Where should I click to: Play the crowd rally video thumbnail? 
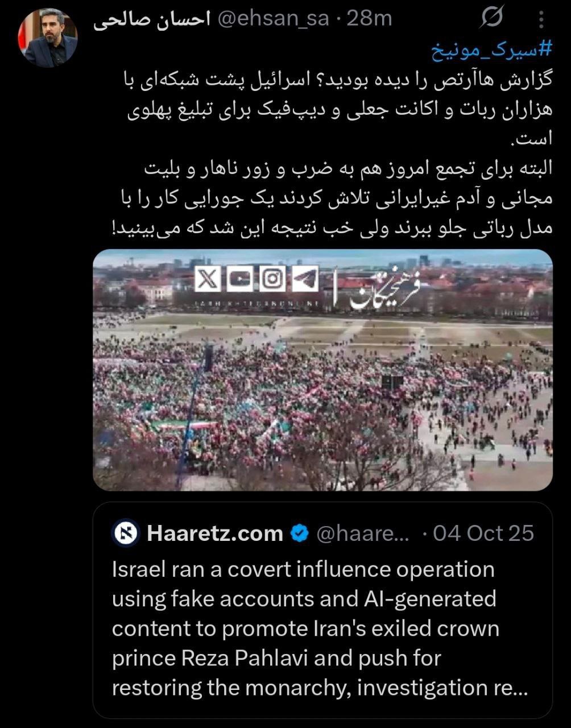(322, 370)
